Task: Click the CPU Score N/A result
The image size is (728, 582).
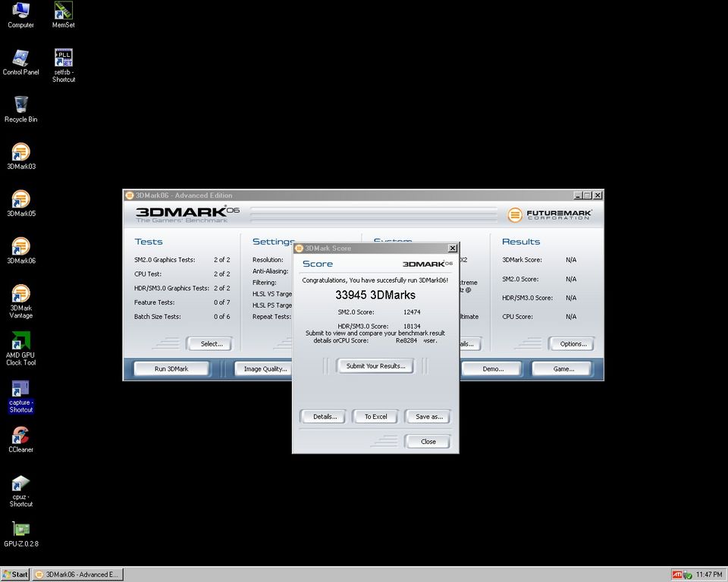Action: 539,317
